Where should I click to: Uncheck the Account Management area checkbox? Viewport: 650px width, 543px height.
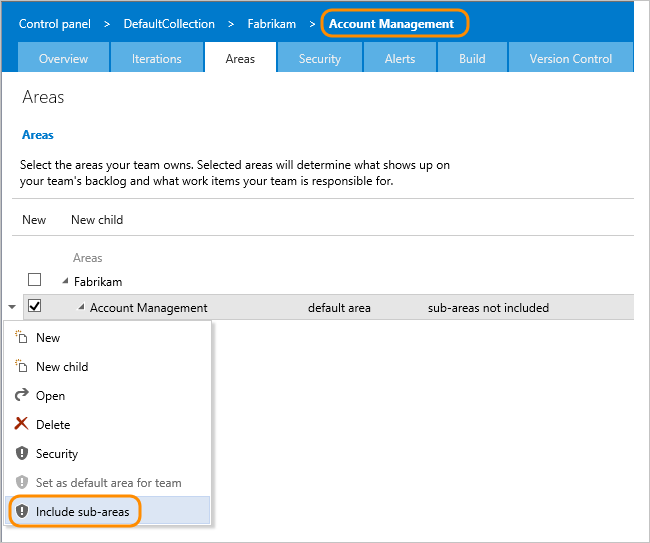pos(34,306)
